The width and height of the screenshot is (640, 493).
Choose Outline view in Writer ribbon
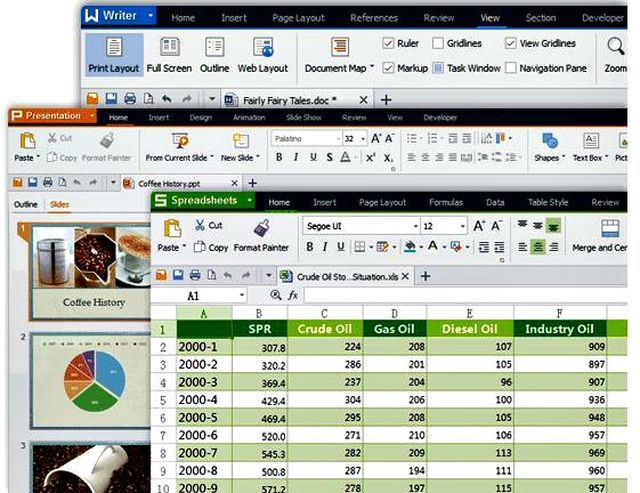click(214, 55)
